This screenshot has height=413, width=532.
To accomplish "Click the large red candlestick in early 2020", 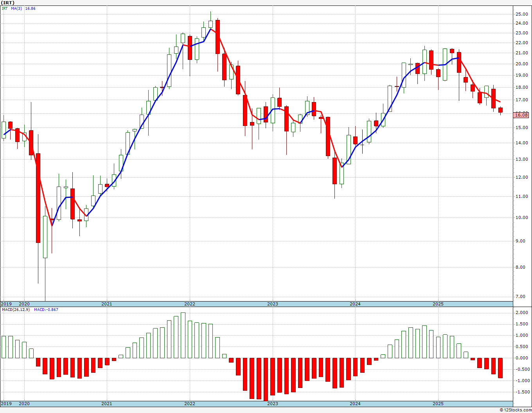I will click(x=38, y=198).
